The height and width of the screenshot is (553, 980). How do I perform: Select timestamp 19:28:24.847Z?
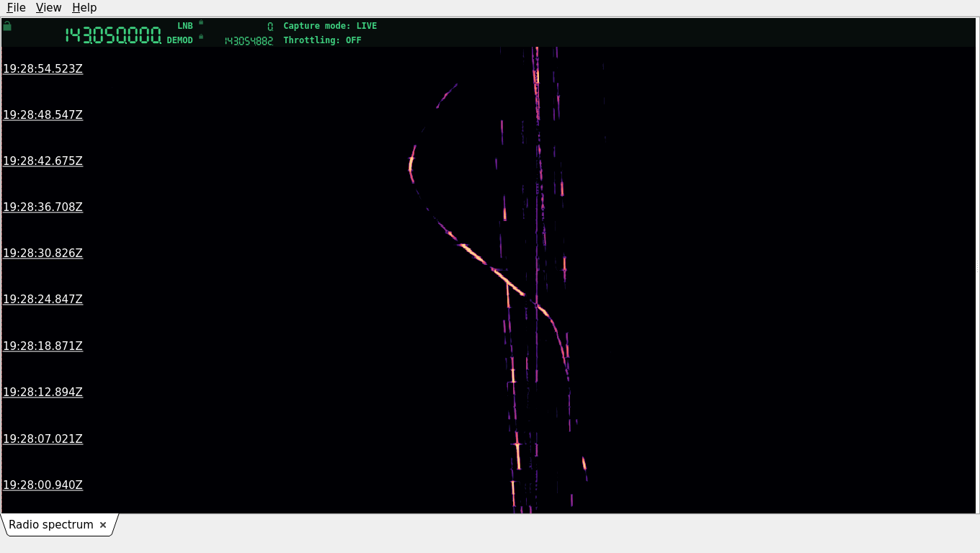[43, 299]
